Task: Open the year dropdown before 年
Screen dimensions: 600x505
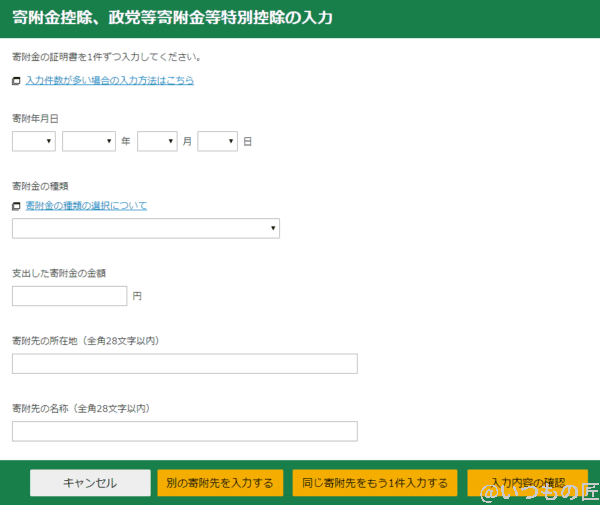Action: click(x=89, y=142)
